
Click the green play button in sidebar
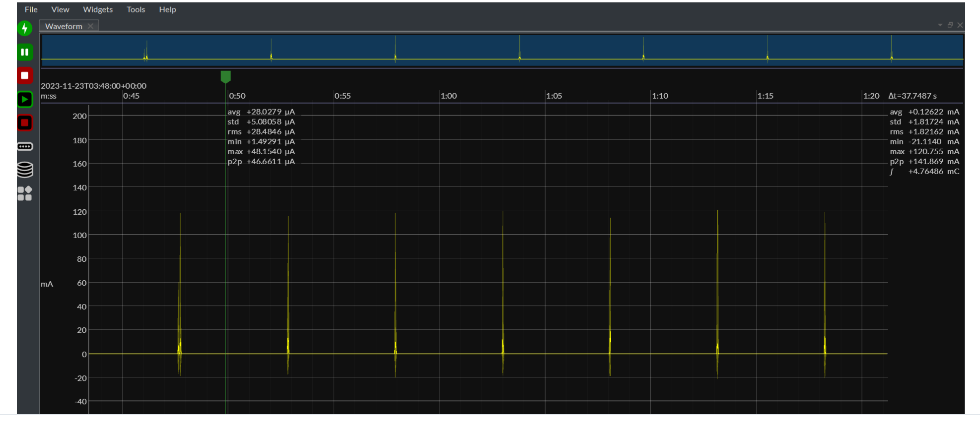[25, 99]
